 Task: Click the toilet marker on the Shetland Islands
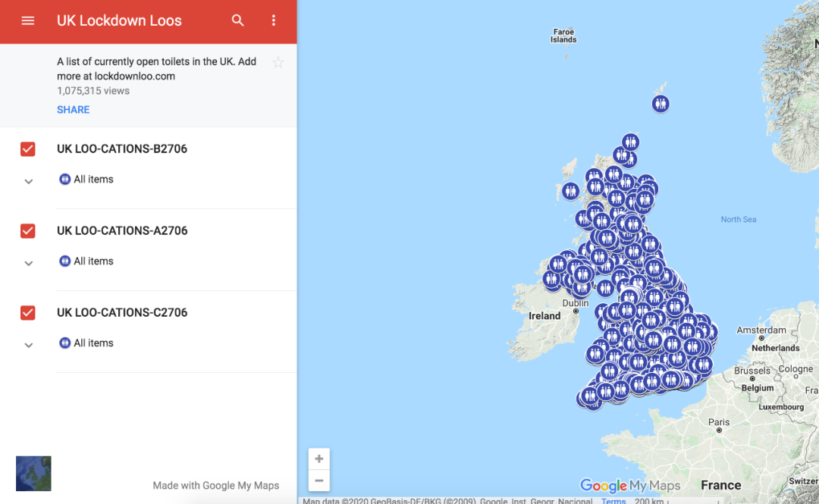pos(661,103)
